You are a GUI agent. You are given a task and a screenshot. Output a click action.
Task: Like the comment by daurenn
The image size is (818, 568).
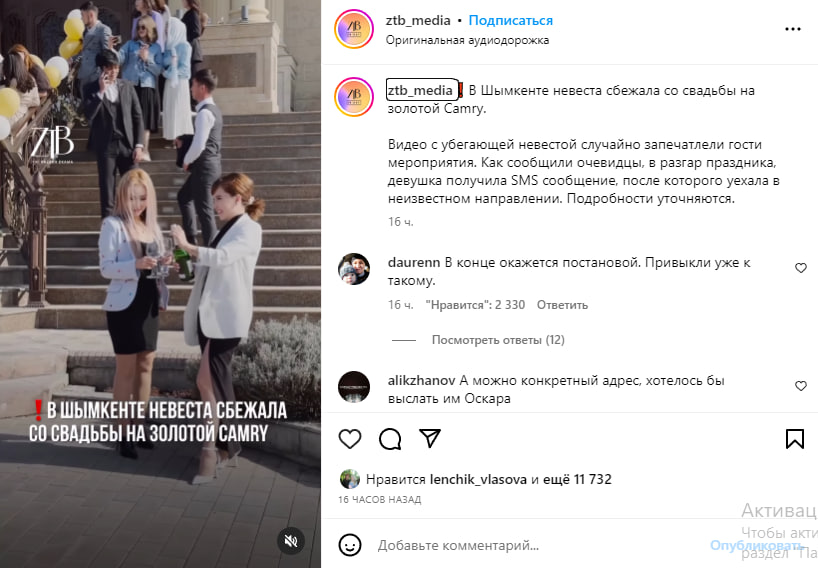click(801, 268)
